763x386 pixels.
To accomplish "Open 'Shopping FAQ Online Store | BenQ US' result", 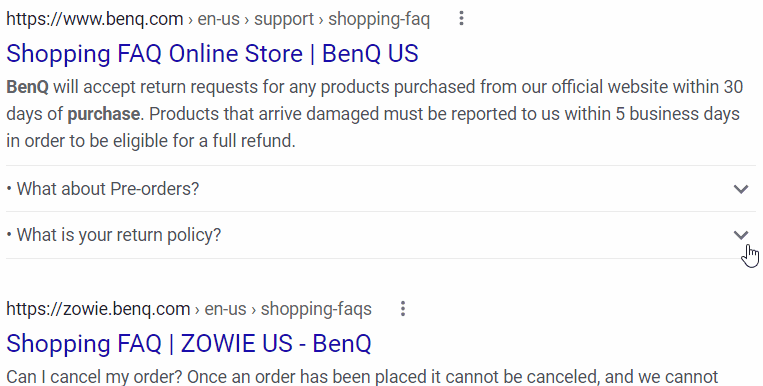I will pos(212,54).
